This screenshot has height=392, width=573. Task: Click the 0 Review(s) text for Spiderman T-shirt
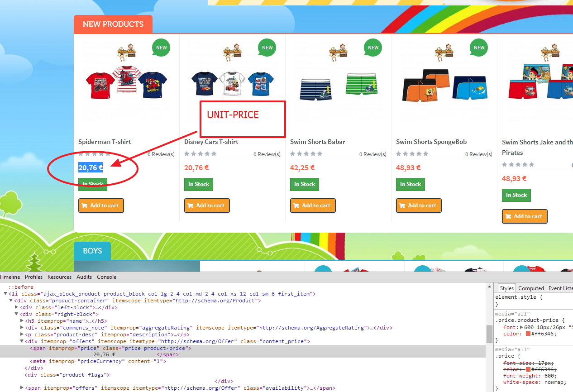click(x=161, y=154)
